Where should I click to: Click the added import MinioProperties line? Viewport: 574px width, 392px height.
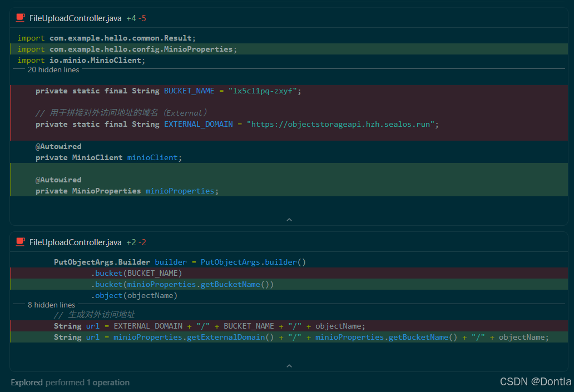click(x=289, y=49)
